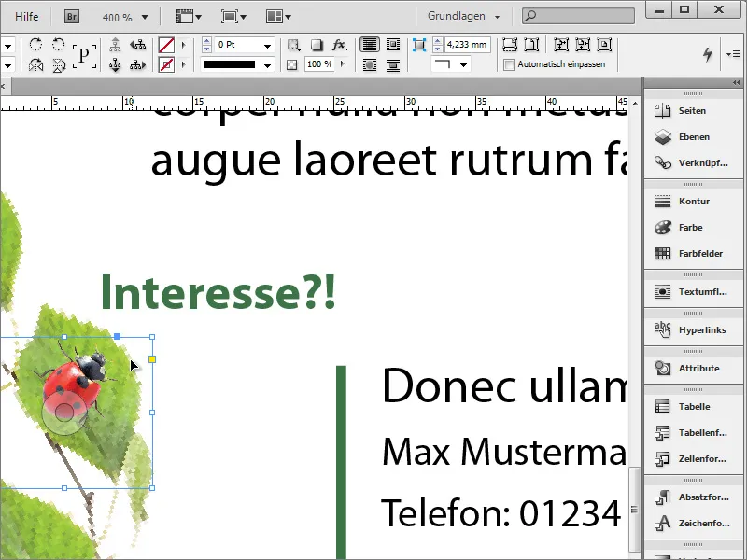Click the yellow live-corner handle on the frame
Screen dimensions: 747x560
(x=152, y=359)
